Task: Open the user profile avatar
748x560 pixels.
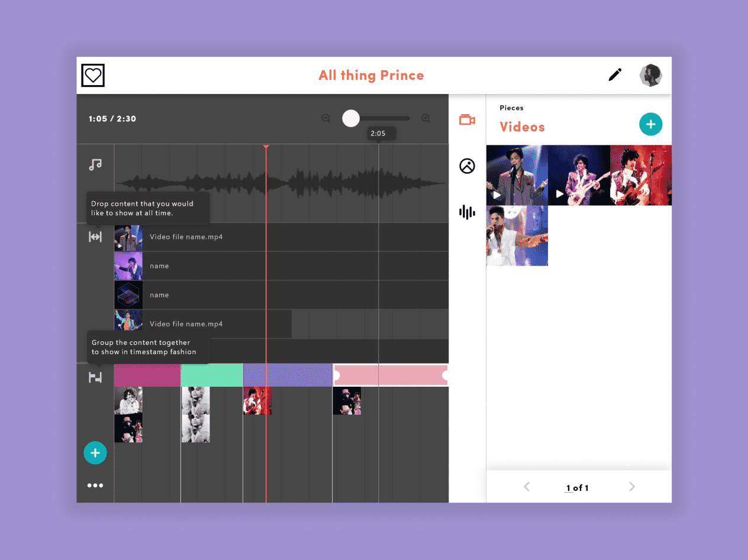Action: [x=650, y=75]
